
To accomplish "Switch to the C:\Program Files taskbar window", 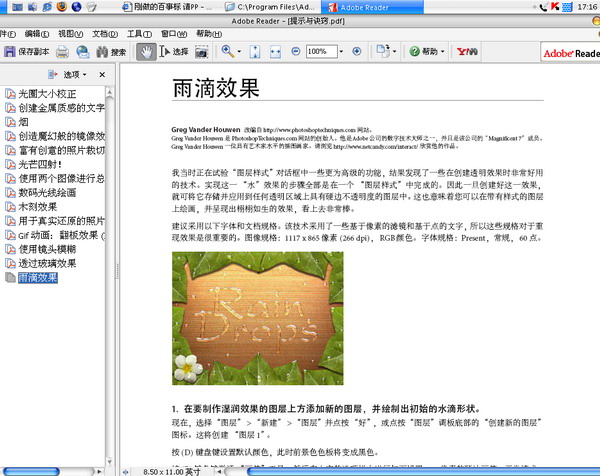I will (270, 7).
